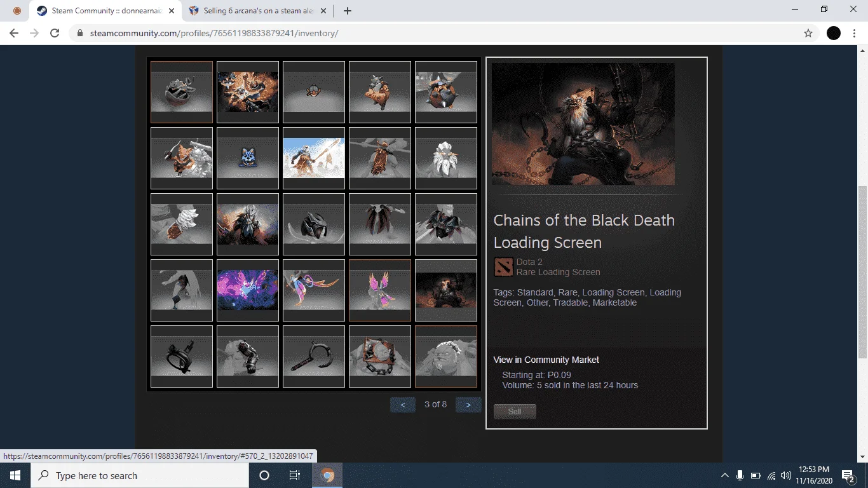The image size is (868, 488).
Task: Click the item Tags description text
Action: [x=587, y=297]
